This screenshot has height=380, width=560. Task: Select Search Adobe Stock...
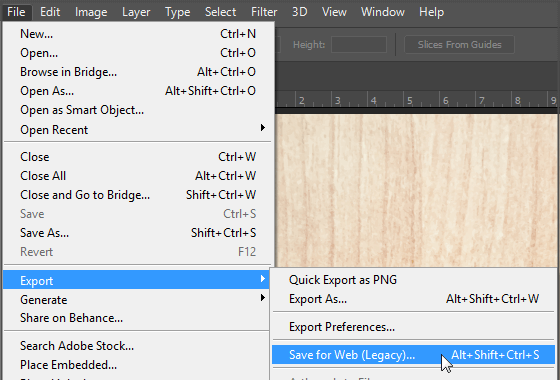tap(136, 346)
